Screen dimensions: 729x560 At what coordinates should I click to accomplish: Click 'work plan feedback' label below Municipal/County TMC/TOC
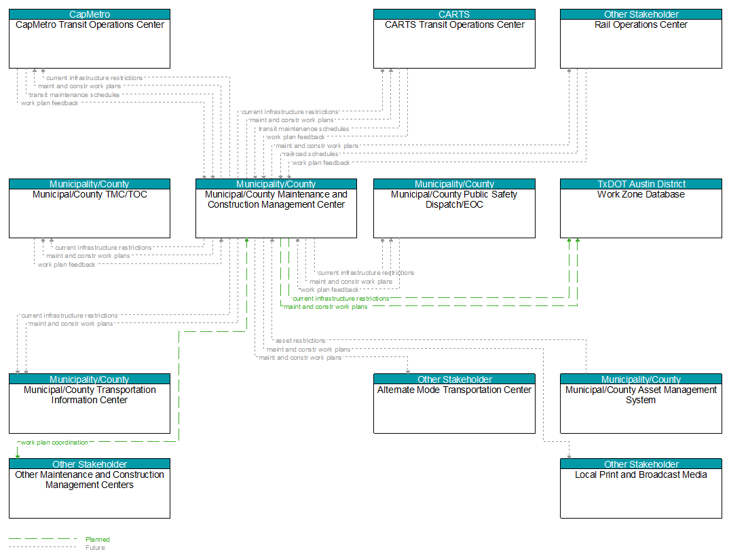coord(67,265)
